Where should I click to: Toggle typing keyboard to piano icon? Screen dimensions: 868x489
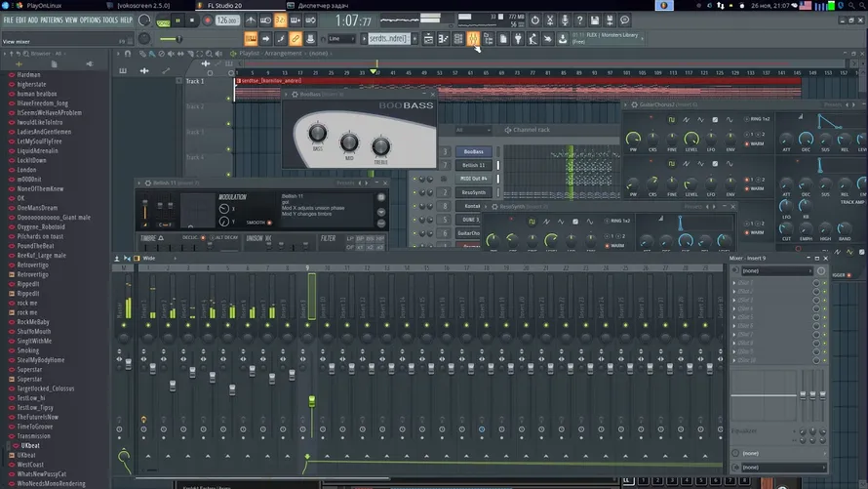(251, 38)
